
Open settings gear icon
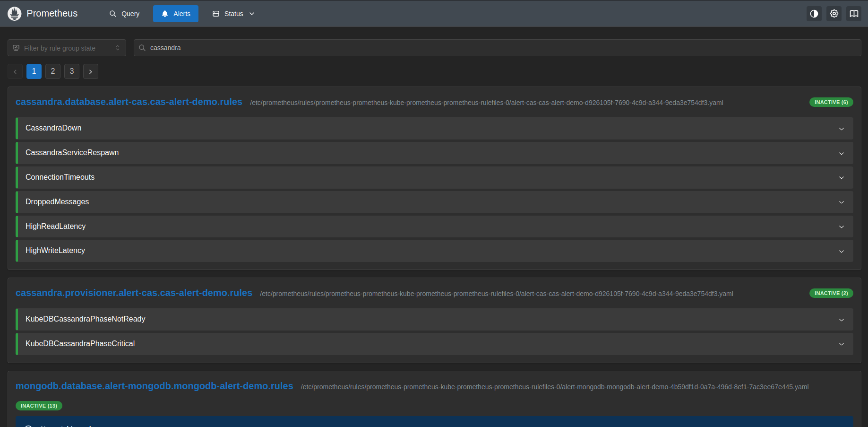pos(834,14)
